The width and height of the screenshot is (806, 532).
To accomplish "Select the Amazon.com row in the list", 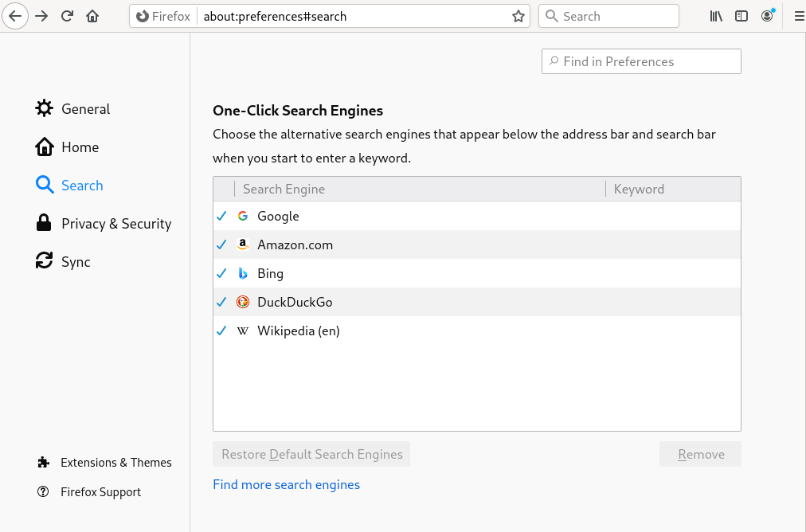I will click(398, 245).
